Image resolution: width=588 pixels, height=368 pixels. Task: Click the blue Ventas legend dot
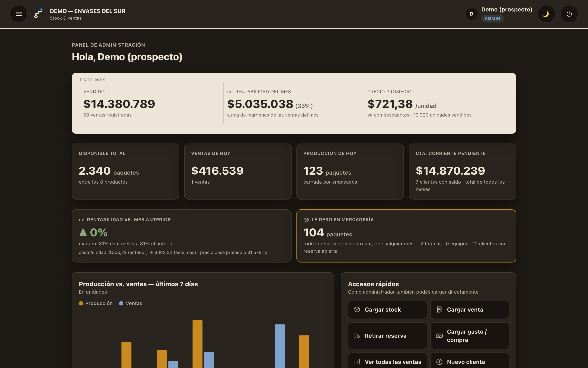point(121,303)
